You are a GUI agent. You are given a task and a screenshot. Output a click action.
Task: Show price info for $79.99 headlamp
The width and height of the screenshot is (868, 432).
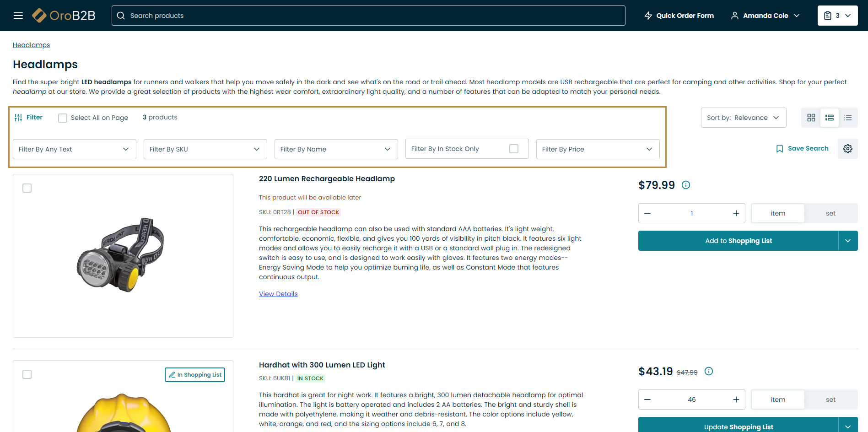[x=685, y=185]
